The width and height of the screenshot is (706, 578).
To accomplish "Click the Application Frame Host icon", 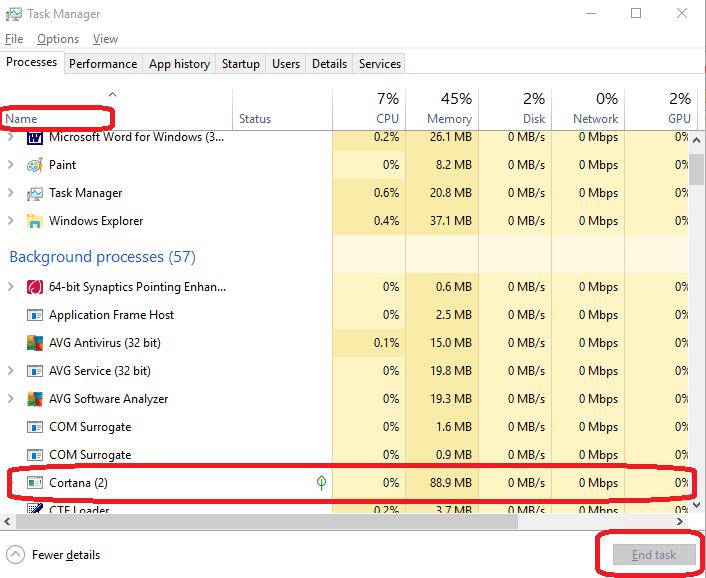I will pos(35,315).
